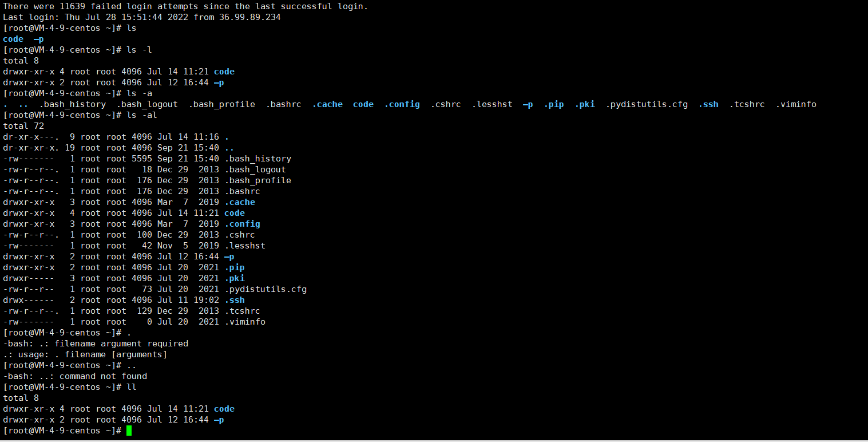This screenshot has height=442, width=868.
Task: Click the green cursor block at the last prompt
Action: (129, 431)
